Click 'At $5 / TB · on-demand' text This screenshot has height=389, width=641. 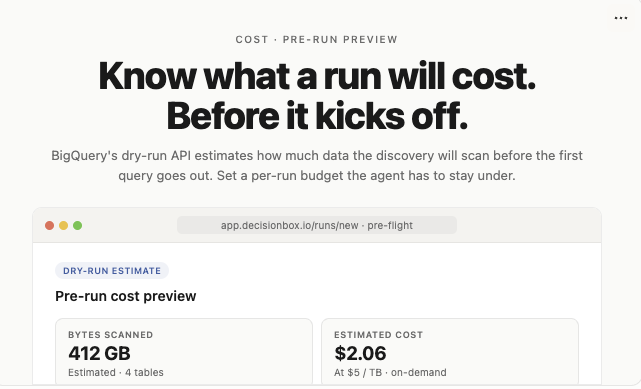click(x=390, y=373)
